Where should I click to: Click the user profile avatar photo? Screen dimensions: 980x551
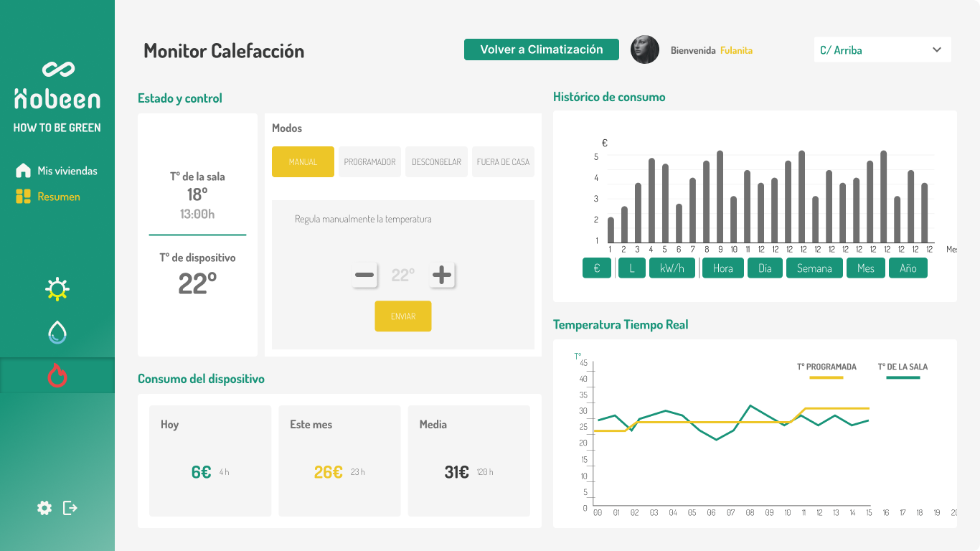coord(644,50)
